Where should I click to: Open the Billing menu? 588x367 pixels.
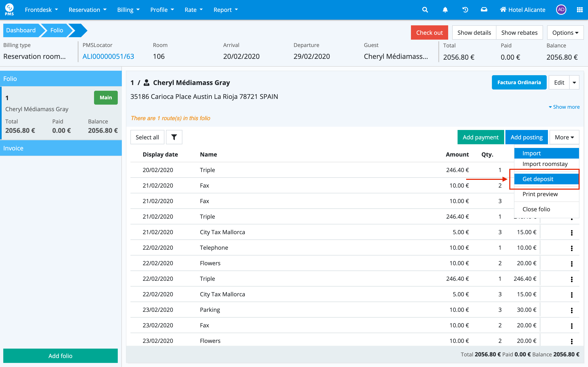[128, 10]
